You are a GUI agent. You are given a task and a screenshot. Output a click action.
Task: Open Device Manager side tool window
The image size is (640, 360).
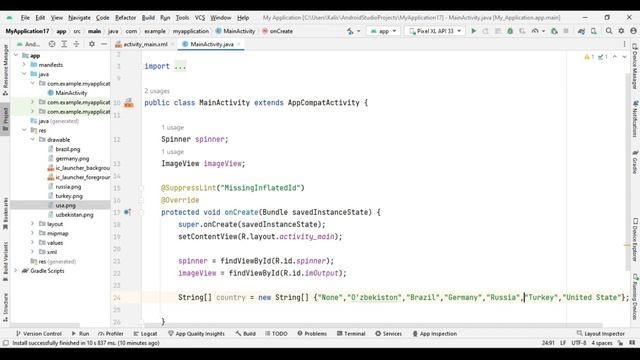(635, 66)
